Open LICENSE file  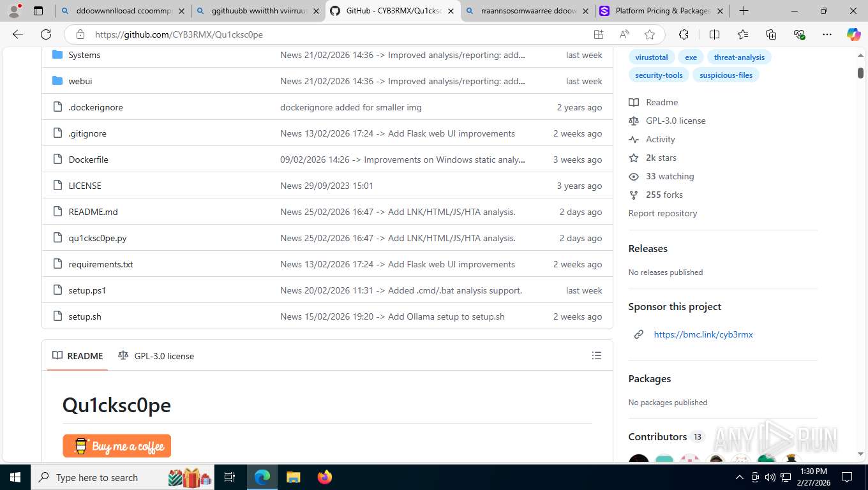pos(85,186)
